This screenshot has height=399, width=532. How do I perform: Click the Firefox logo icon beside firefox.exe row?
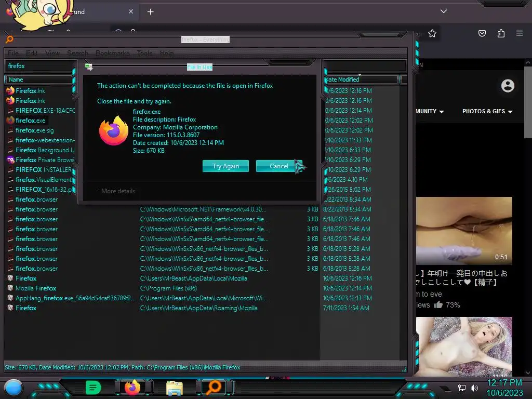(x=10, y=121)
